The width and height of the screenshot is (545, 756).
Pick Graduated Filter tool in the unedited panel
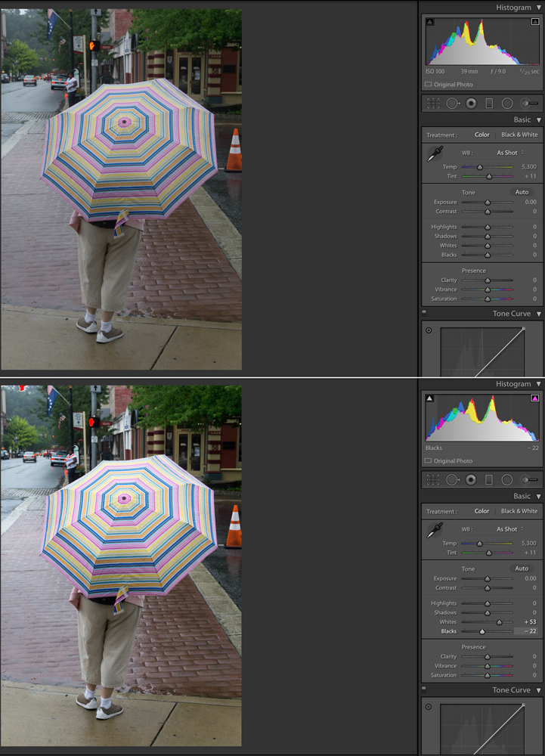coord(489,103)
